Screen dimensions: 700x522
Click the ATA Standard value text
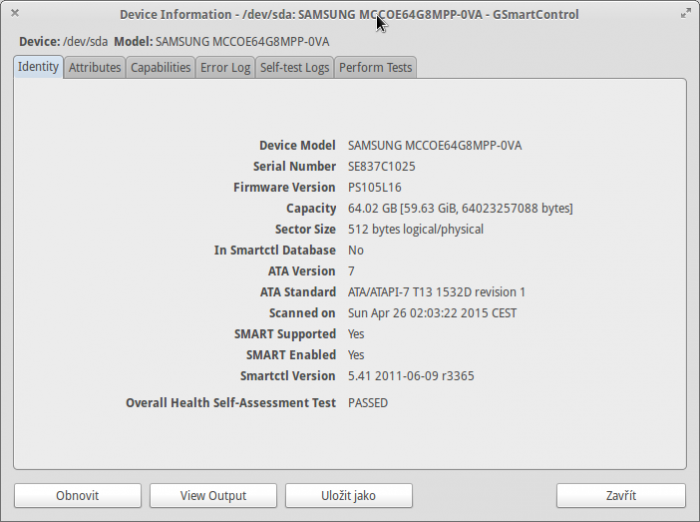point(436,292)
